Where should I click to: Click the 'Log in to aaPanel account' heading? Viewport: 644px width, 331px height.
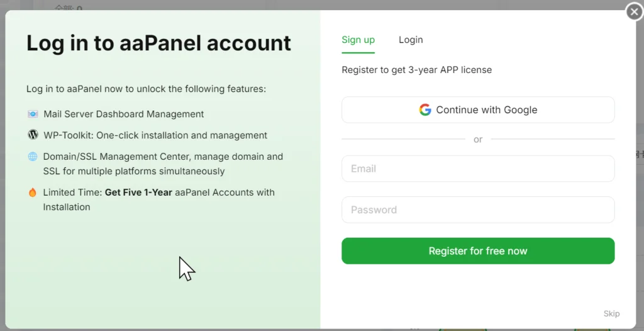(x=158, y=43)
